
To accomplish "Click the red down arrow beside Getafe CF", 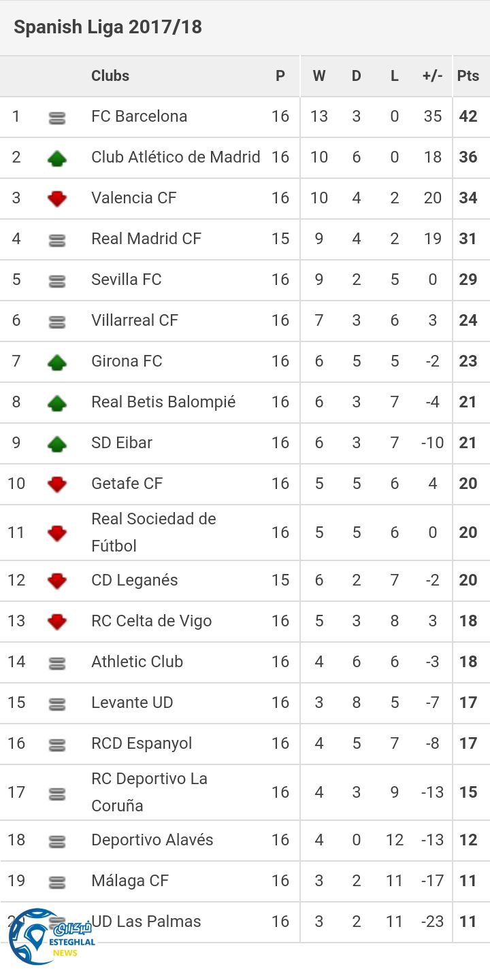I will [x=57, y=485].
